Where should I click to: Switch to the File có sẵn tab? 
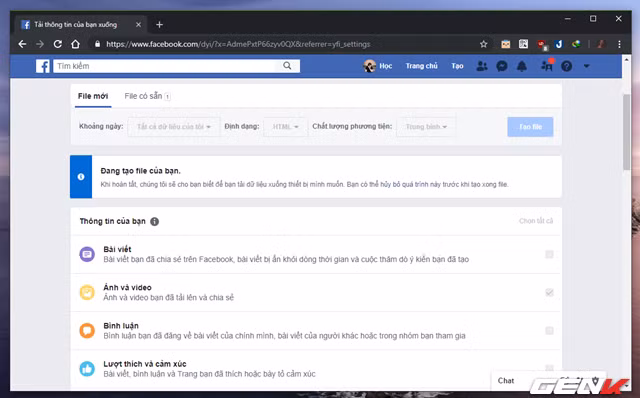click(147, 96)
